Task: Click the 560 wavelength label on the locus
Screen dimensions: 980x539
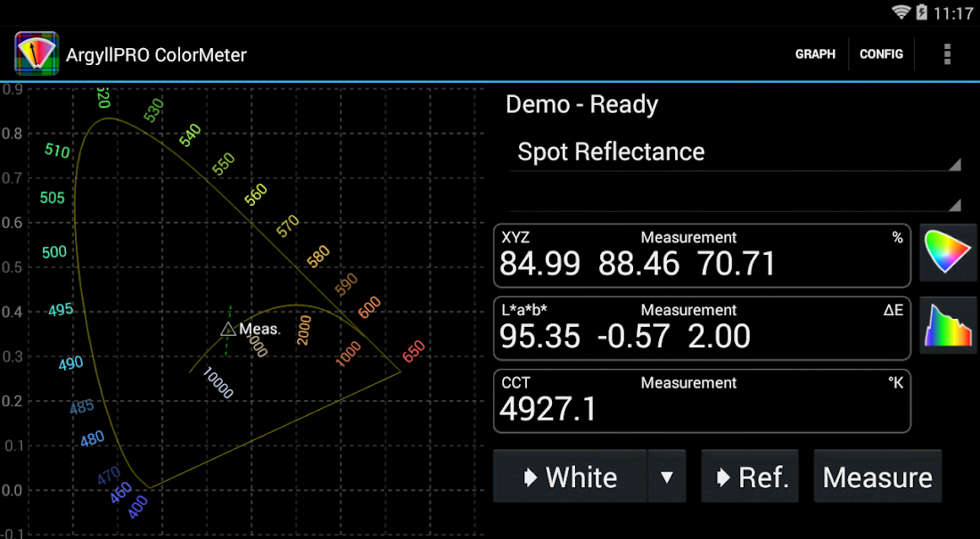Action: (256, 195)
